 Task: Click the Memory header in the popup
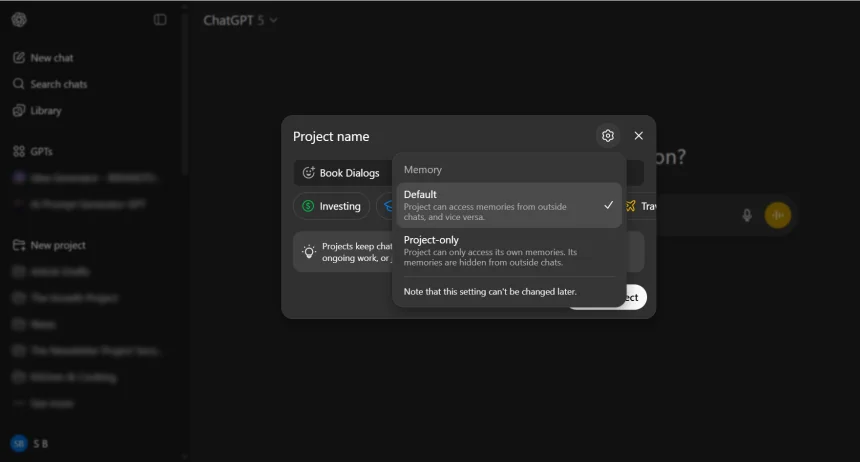[x=423, y=170]
